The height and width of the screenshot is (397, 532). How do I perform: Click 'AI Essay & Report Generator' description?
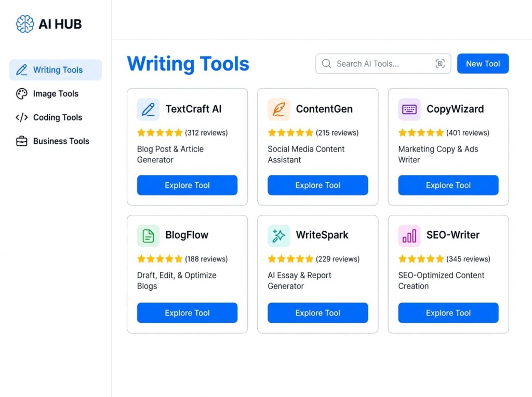tap(300, 281)
